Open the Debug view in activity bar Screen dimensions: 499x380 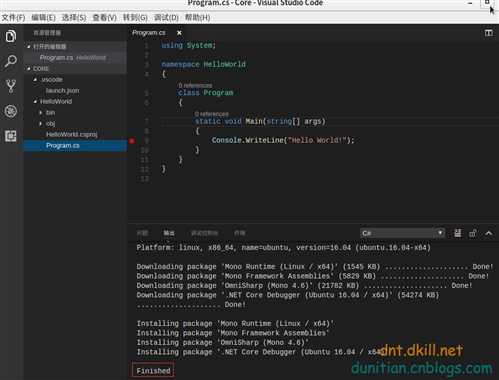click(x=11, y=111)
